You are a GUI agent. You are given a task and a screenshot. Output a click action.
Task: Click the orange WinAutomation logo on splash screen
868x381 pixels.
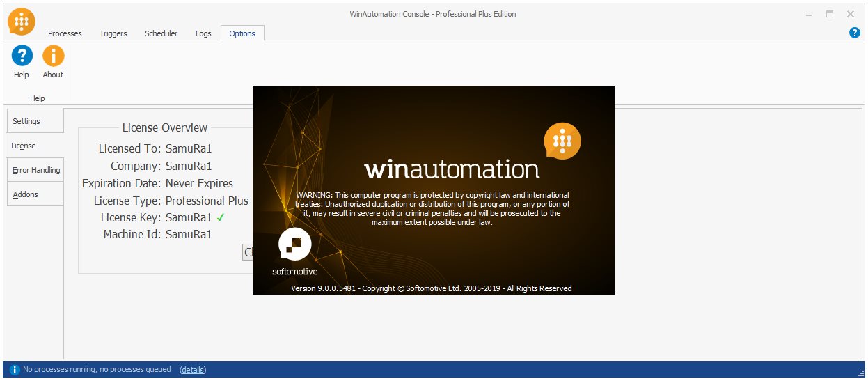coord(562,141)
